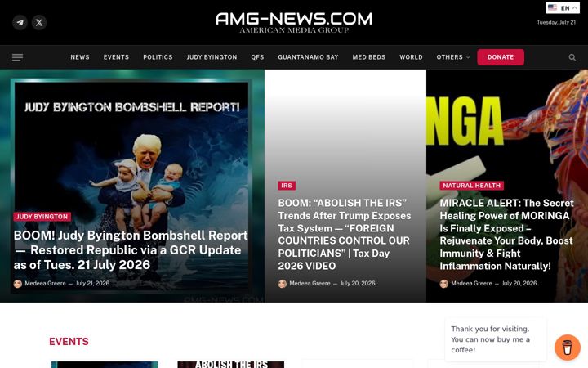Open the Med Beds menu item

(x=369, y=57)
